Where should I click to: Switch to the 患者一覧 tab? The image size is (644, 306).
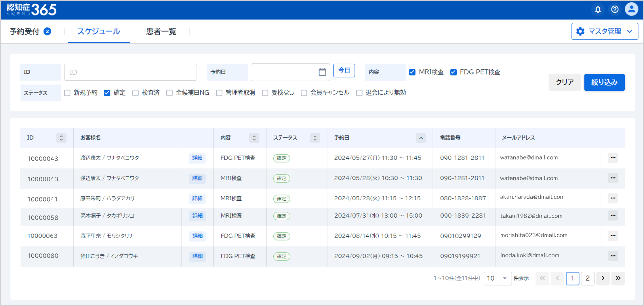point(161,31)
